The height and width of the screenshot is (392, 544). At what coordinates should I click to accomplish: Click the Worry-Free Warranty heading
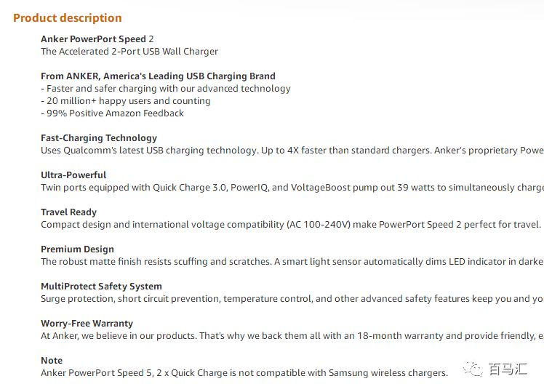pos(87,324)
